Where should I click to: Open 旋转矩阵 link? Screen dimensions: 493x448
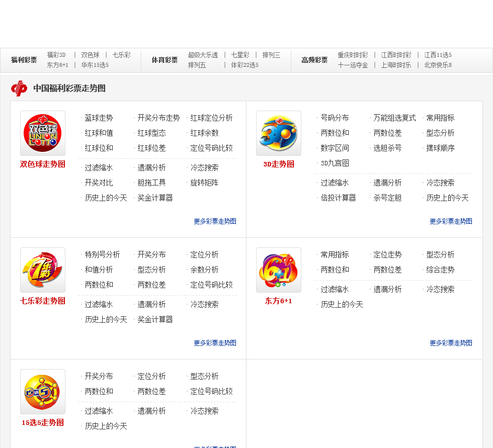[204, 183]
